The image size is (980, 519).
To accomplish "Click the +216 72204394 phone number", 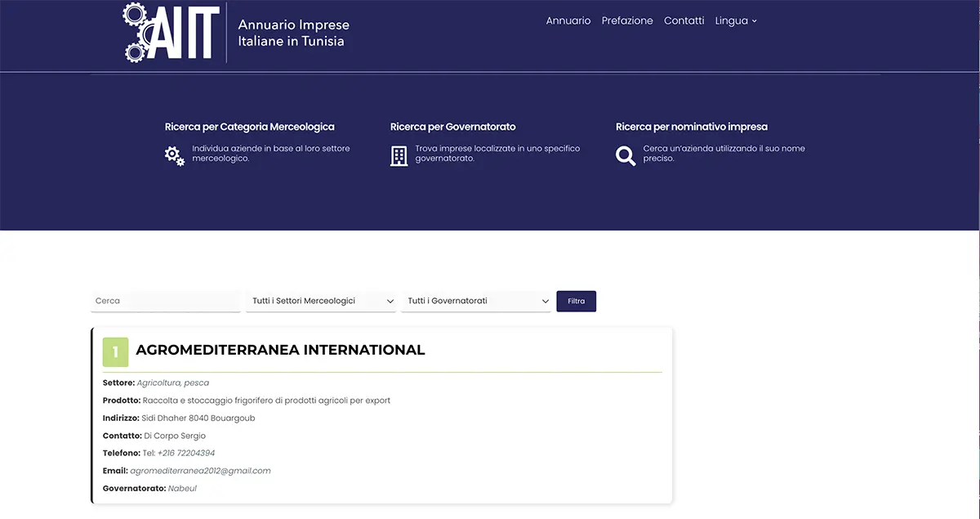I will pos(186,453).
